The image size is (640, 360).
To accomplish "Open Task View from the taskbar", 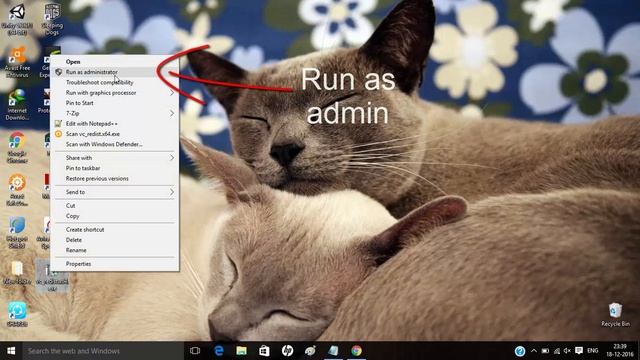I will (x=195, y=351).
